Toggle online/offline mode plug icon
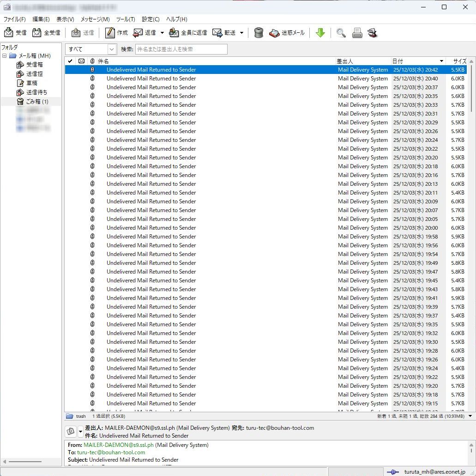The image size is (476, 476). click(x=392, y=472)
